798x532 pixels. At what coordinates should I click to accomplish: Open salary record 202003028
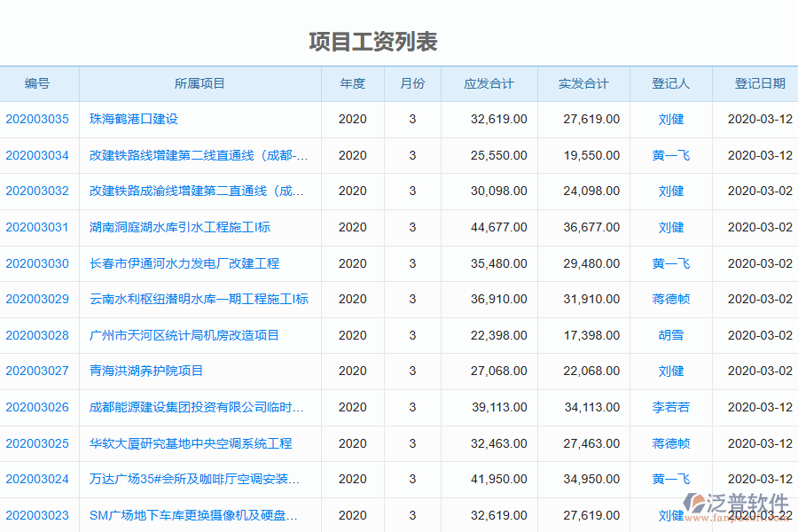coord(38,335)
